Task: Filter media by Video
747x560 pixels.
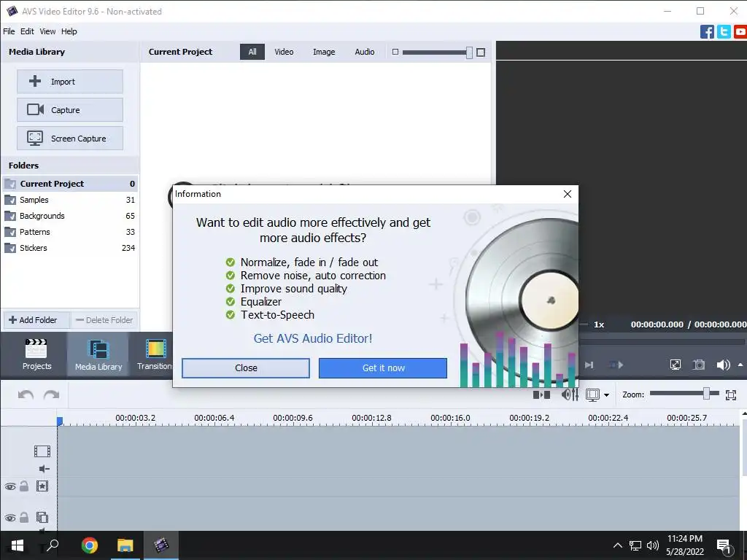Action: 284,52
